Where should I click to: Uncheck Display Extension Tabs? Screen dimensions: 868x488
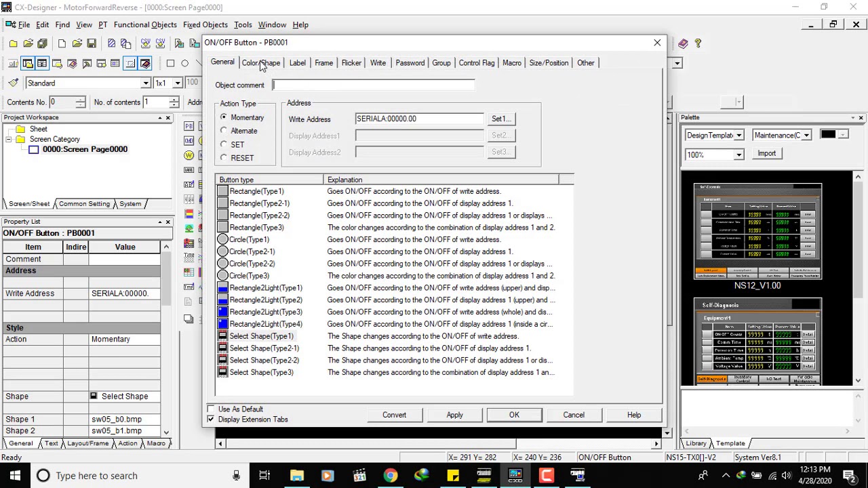tap(211, 420)
